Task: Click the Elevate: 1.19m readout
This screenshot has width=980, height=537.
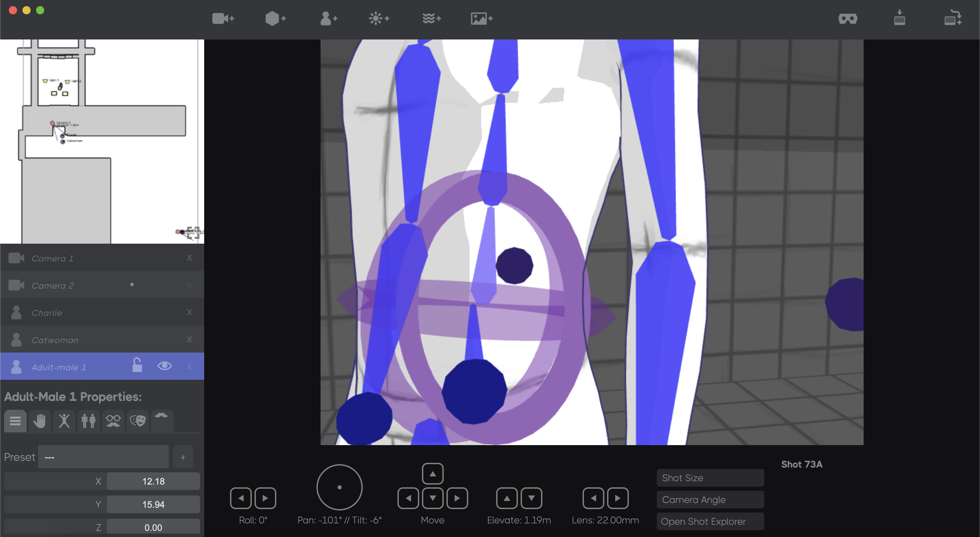Action: coord(519,520)
